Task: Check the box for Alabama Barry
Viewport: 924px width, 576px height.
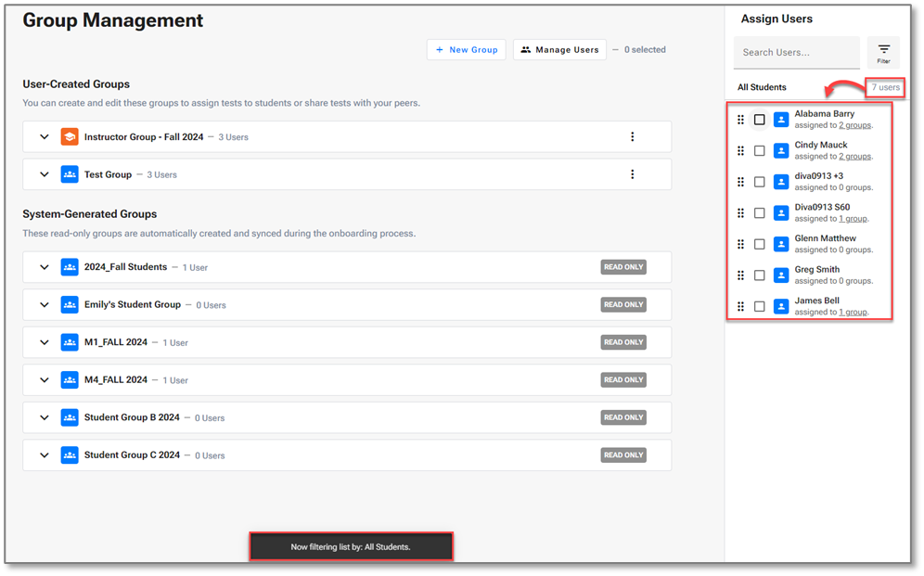Action: pyautogui.click(x=760, y=120)
